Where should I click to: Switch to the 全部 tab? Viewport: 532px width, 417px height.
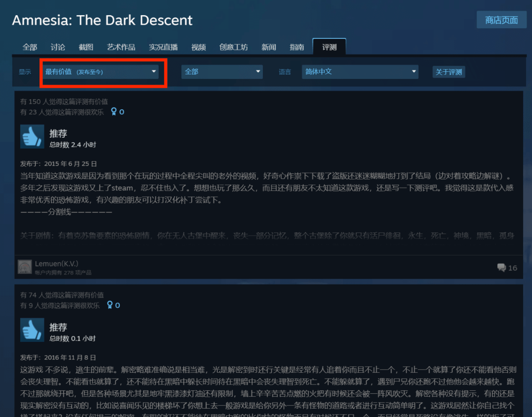coord(30,47)
